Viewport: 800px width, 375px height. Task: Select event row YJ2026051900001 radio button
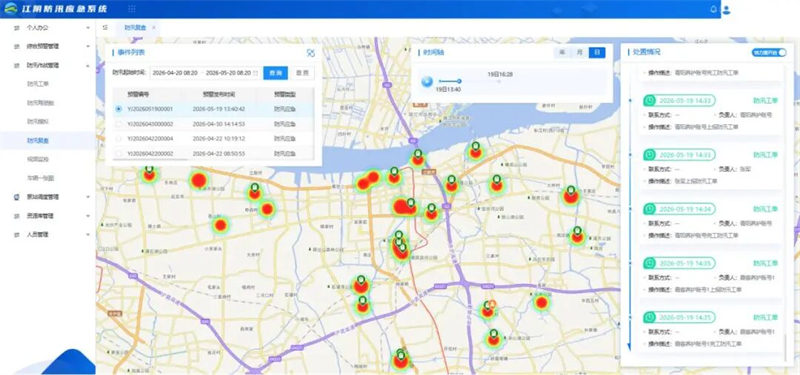click(x=119, y=109)
